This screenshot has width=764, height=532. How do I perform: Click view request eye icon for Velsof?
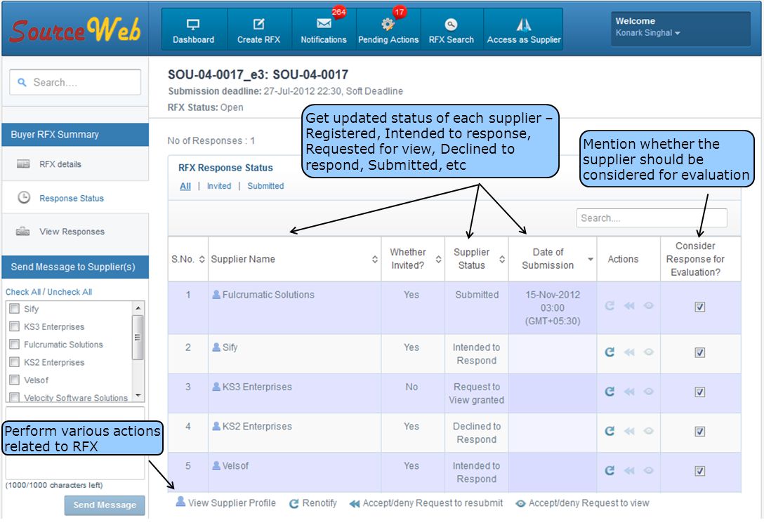(649, 470)
